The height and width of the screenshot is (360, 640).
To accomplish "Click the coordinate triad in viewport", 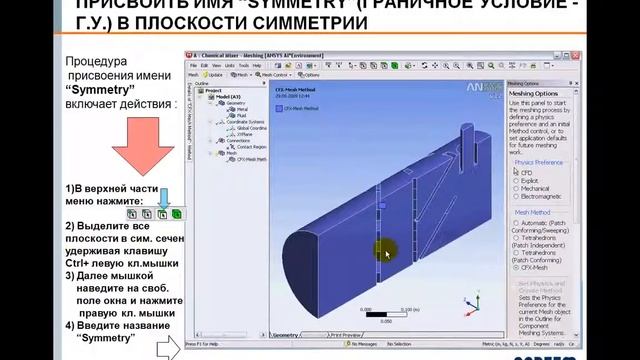I will click(472, 304).
